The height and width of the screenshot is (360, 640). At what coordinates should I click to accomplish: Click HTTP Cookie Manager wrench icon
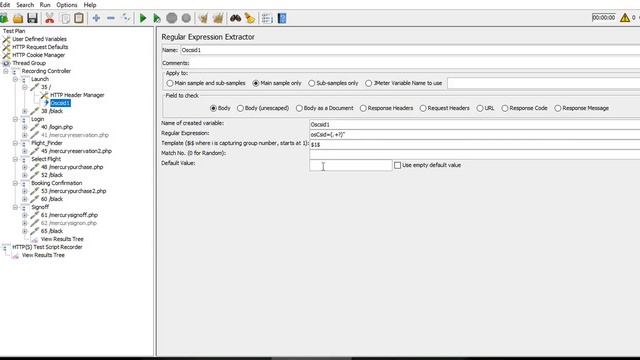(6, 55)
